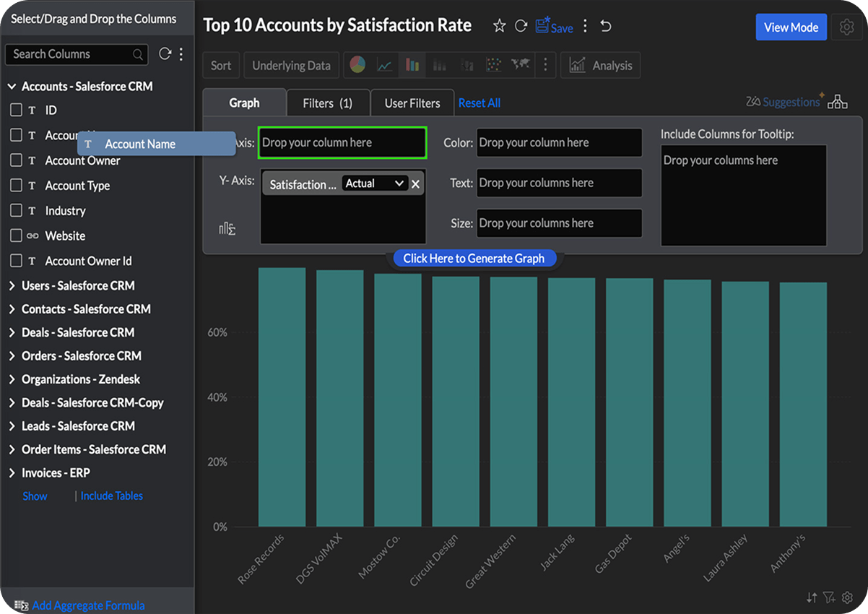Viewport: 868px width, 614px height.
Task: Remove Satisfaction column from Y-Axis
Action: [415, 184]
